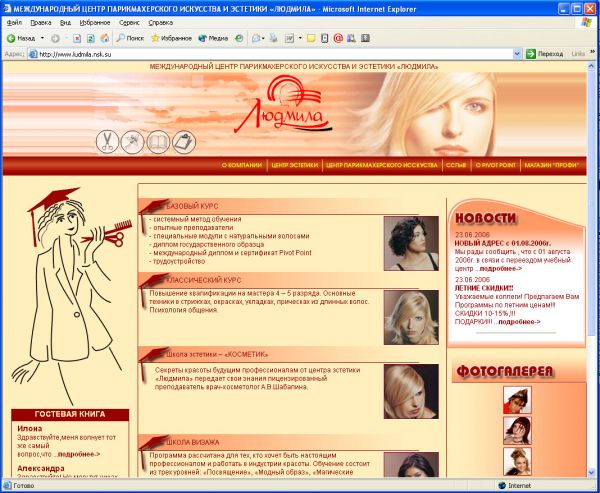This screenshot has height=493, width=600.
Task: Click the two-figures toolbar icon after the red @
Action: (x=351, y=38)
